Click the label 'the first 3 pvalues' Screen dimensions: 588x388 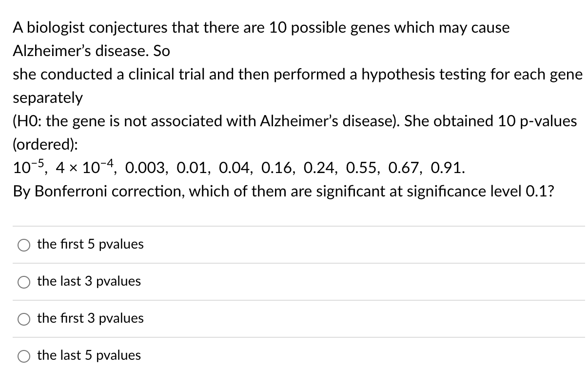pyautogui.click(x=90, y=319)
